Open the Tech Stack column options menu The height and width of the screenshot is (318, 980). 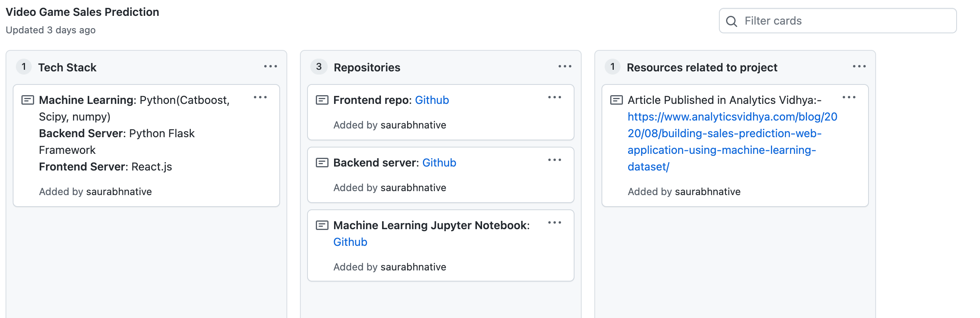pyautogui.click(x=271, y=67)
